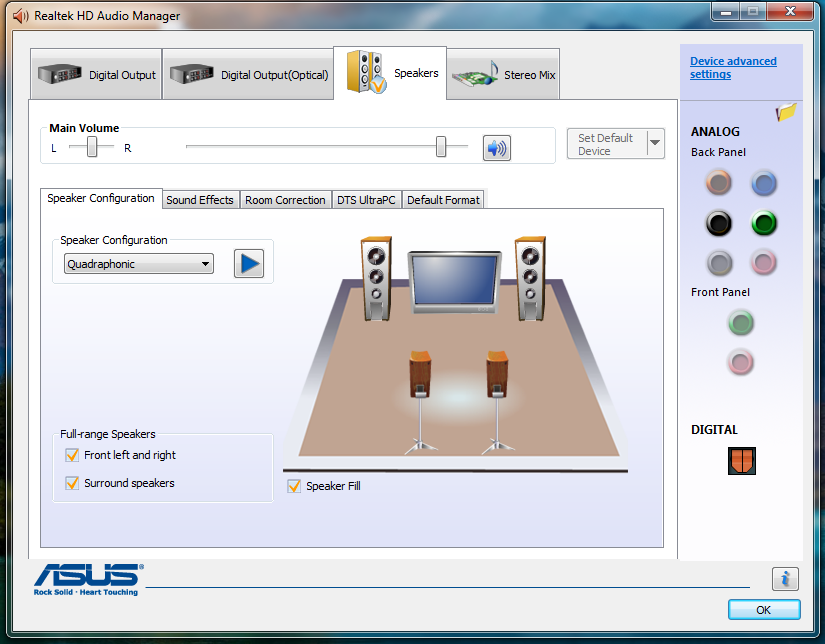Switch to the Digital Output tab
Viewport: 825px width, 644px height.
coord(96,74)
